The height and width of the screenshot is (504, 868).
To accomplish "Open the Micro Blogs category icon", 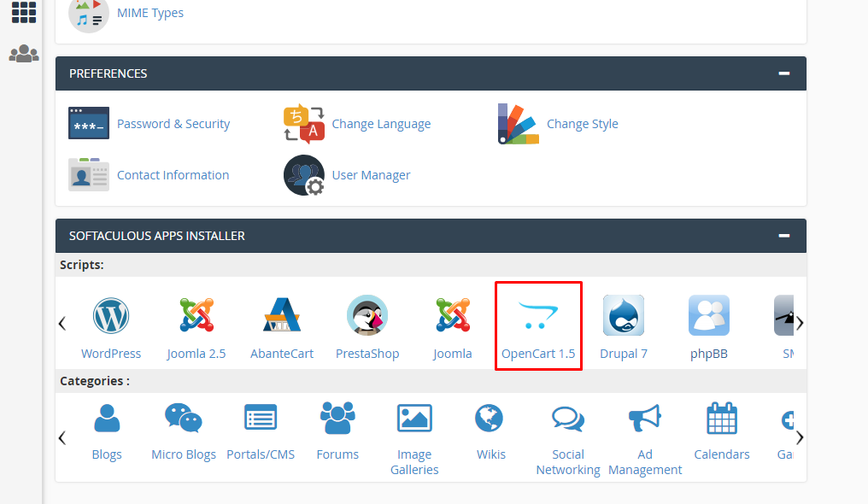I will tap(184, 419).
